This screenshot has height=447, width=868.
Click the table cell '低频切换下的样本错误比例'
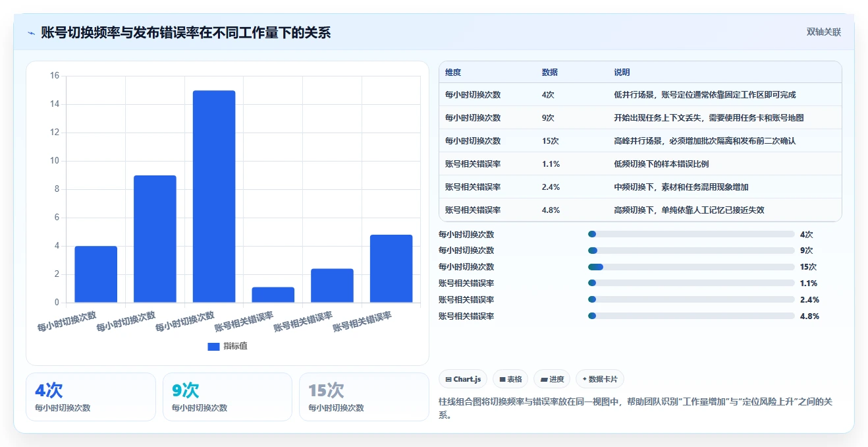pyautogui.click(x=661, y=164)
